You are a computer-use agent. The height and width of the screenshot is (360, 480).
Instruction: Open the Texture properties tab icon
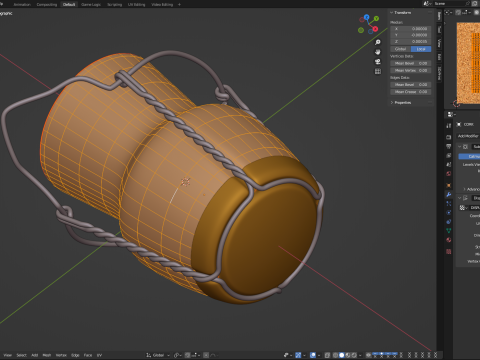[449, 252]
